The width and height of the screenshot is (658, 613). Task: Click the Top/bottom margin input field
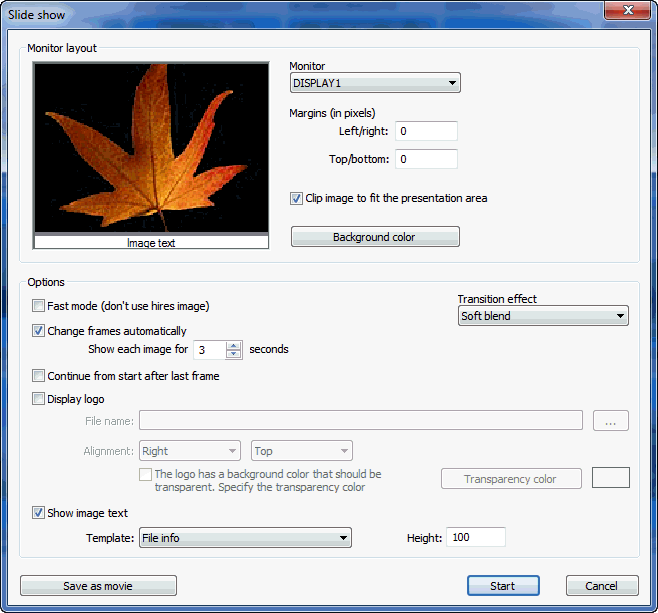(x=426, y=159)
